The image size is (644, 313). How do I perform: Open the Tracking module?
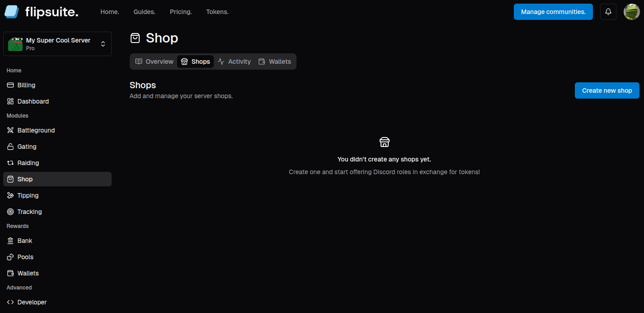click(x=57, y=212)
